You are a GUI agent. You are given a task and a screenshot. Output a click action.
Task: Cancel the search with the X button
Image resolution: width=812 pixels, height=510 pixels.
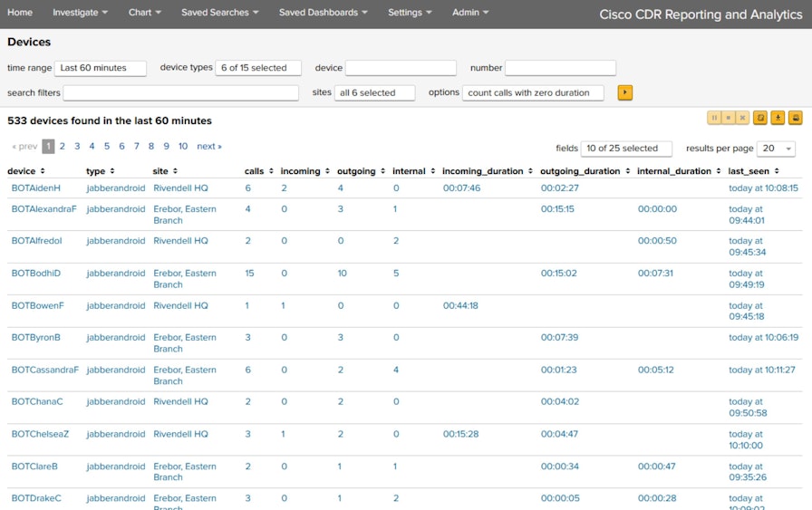tap(742, 118)
